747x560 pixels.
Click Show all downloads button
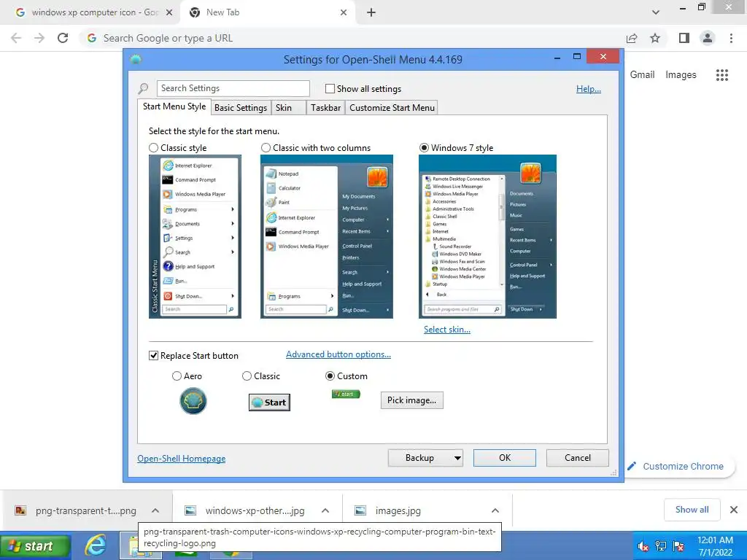[692, 510]
